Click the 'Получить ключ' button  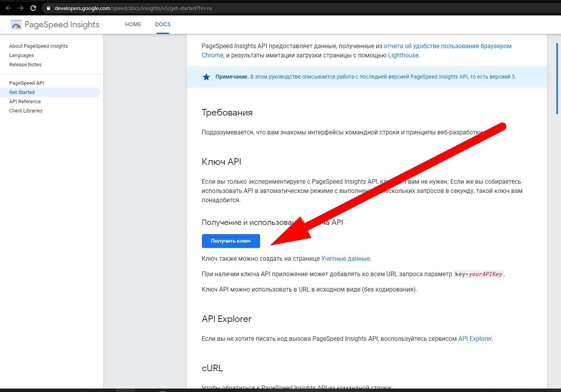tap(231, 241)
